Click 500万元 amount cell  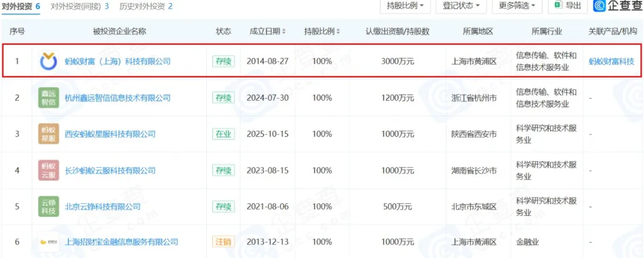coord(398,206)
